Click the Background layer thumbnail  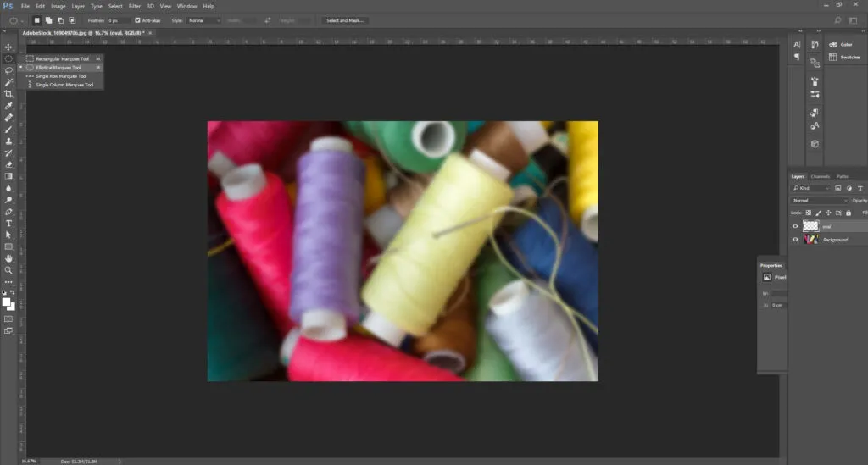[x=810, y=240]
